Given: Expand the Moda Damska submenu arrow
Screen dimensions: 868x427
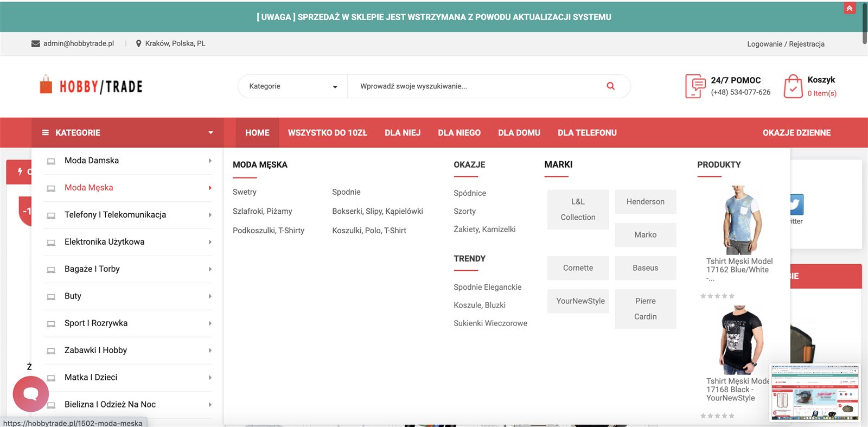Looking at the screenshot, I should 210,161.
